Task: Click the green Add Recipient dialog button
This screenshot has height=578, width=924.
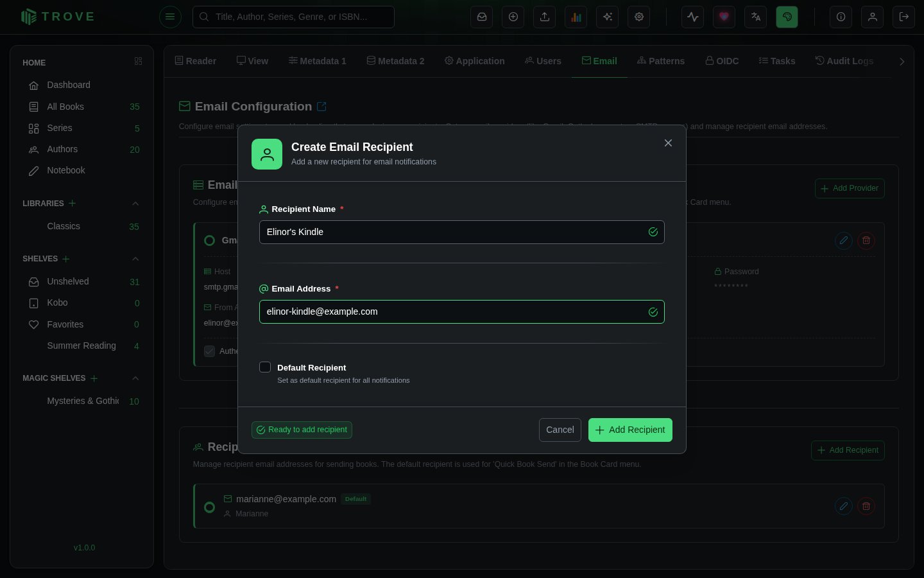Action: click(x=630, y=430)
